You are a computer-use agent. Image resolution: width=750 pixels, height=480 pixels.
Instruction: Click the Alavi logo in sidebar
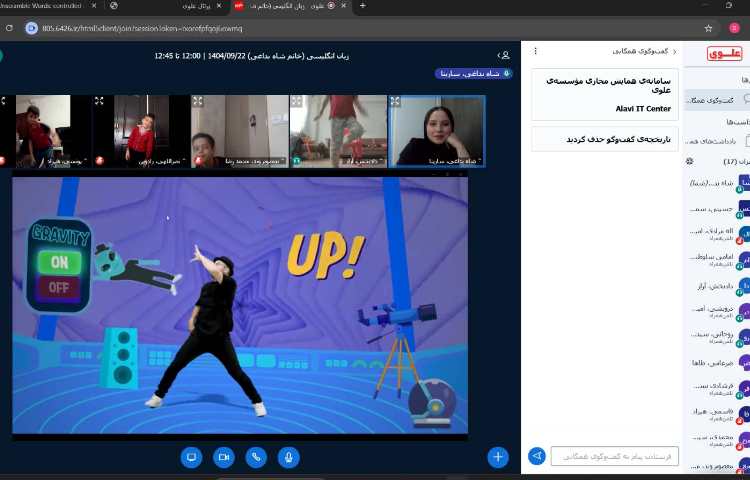coord(724,54)
